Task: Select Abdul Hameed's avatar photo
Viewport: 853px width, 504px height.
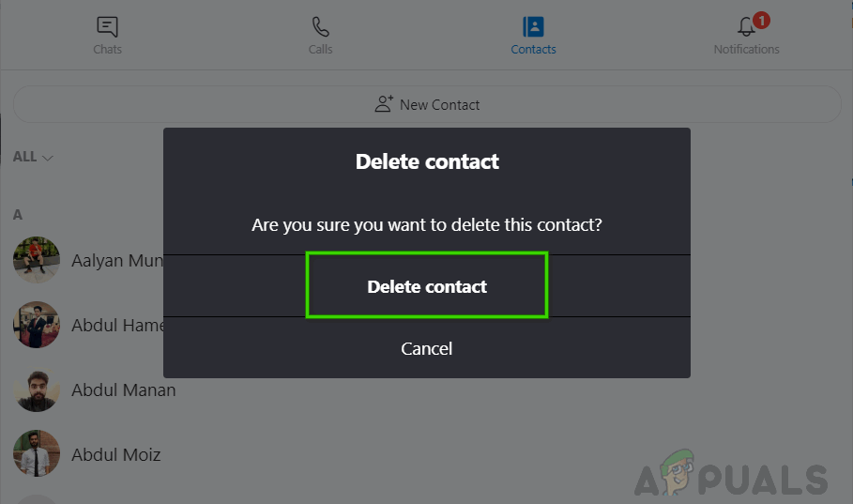Action: [37, 325]
